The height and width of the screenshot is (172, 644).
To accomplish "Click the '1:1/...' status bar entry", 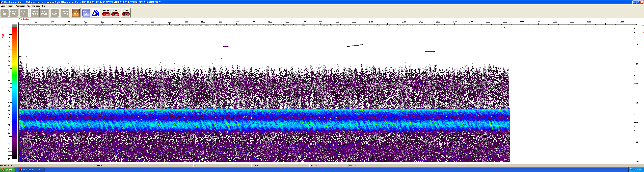I will 197,165.
